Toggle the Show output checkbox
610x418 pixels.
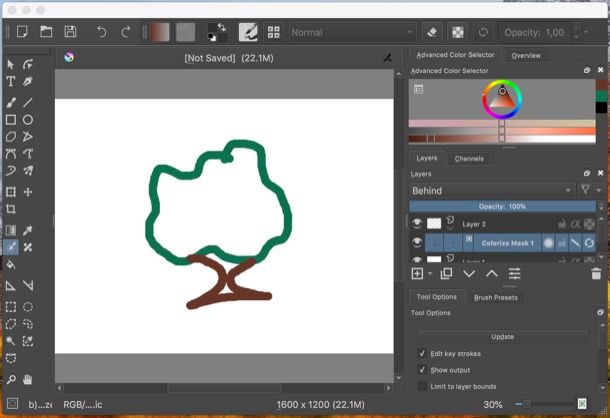(x=422, y=370)
